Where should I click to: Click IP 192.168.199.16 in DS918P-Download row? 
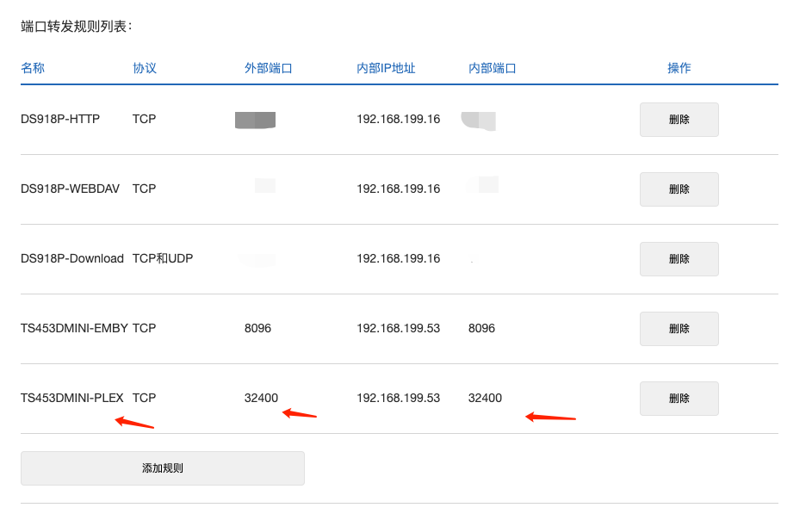click(x=398, y=258)
